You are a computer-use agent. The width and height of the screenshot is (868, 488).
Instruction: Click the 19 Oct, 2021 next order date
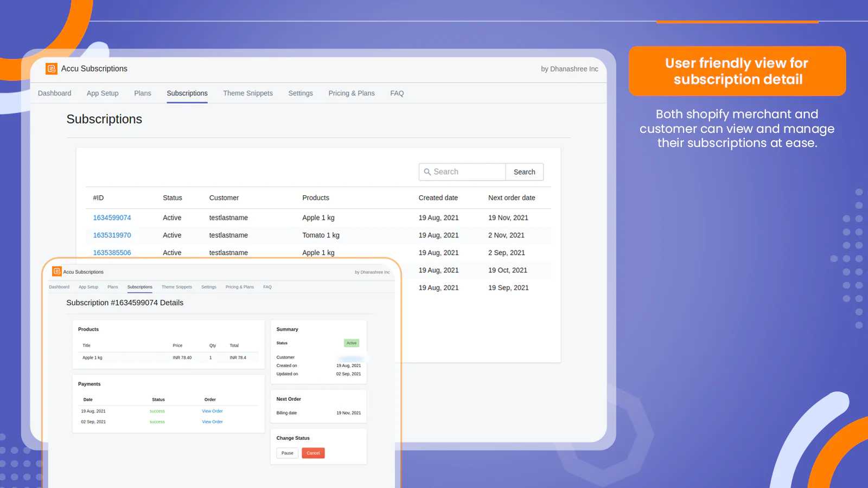pyautogui.click(x=508, y=270)
